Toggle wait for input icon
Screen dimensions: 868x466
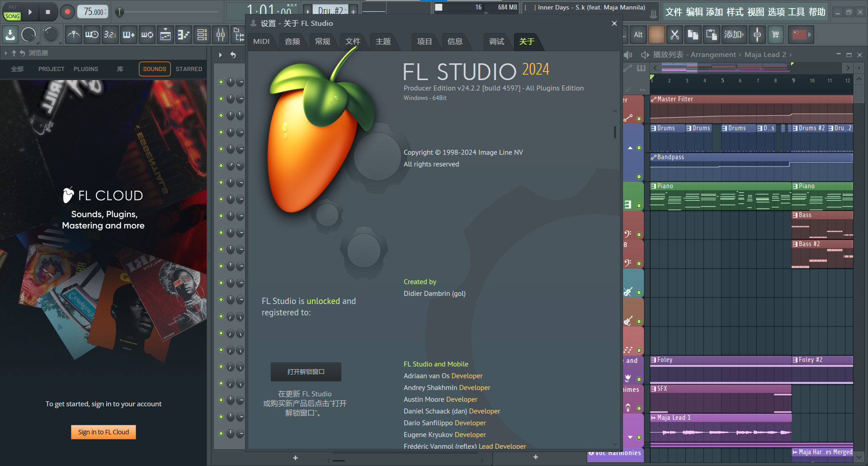click(92, 34)
